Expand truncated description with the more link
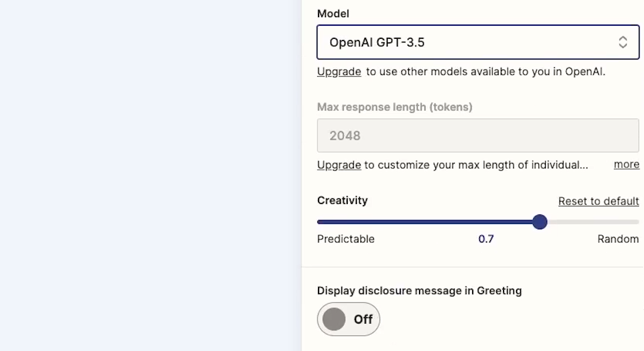The image size is (644, 351). 626,165
